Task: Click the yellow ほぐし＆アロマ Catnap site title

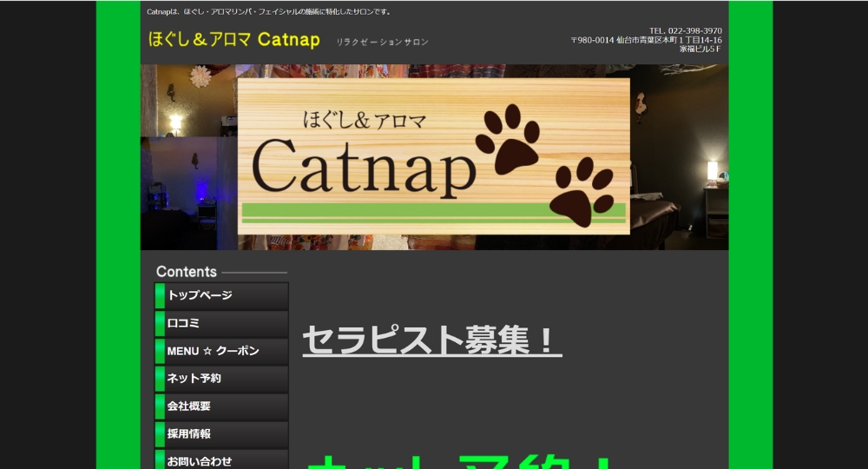Action: [233, 39]
